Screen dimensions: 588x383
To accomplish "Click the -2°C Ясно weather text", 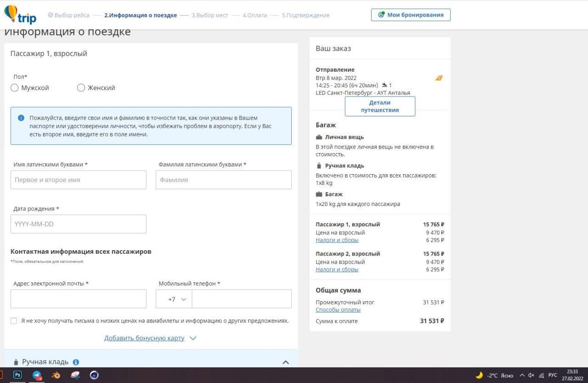I will coord(500,375).
